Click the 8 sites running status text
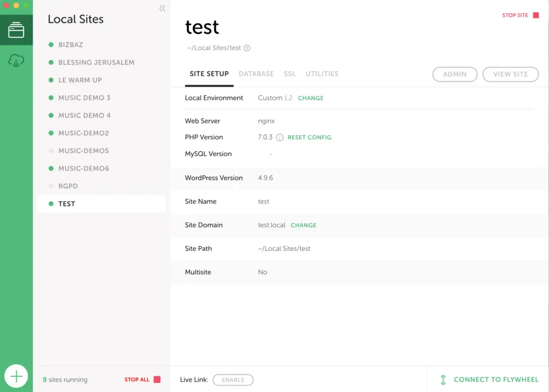Image resolution: width=549 pixels, height=392 pixels. pos(65,380)
